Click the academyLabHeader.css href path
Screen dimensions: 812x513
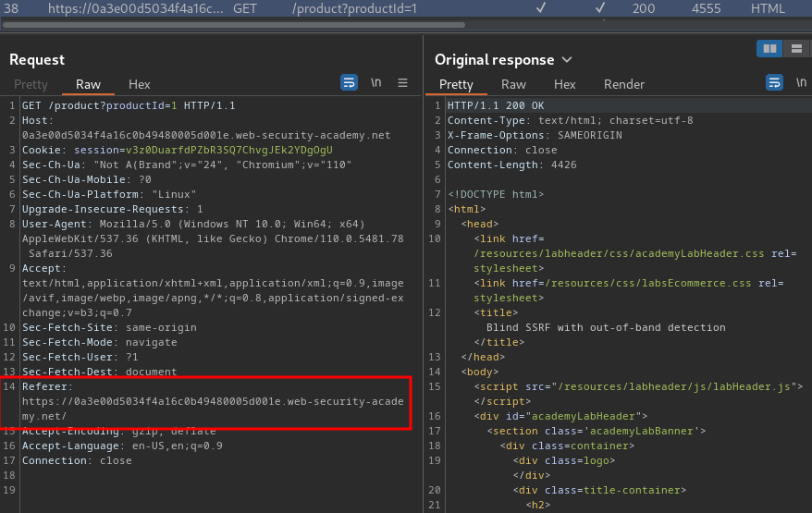[619, 253]
